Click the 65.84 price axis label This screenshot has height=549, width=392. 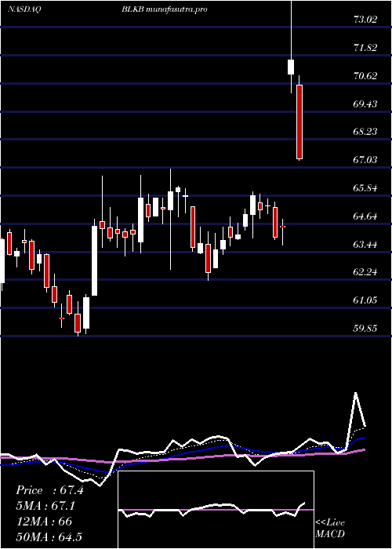click(x=365, y=188)
